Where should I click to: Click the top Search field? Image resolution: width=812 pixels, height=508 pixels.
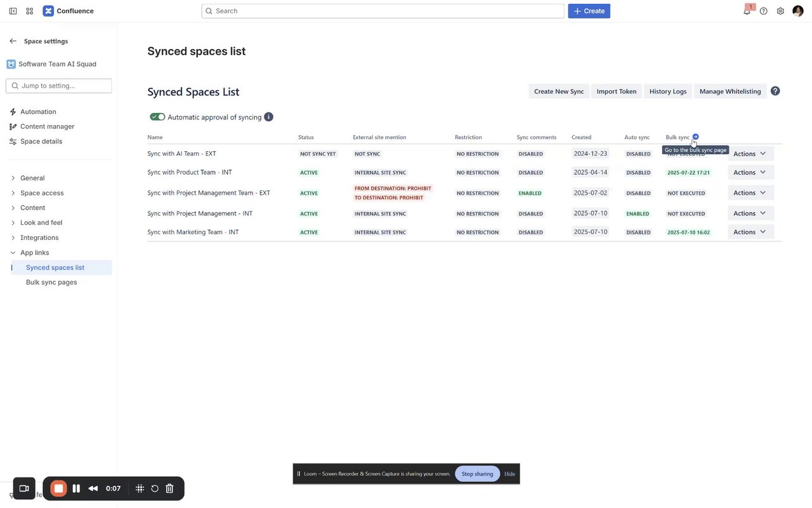point(383,11)
